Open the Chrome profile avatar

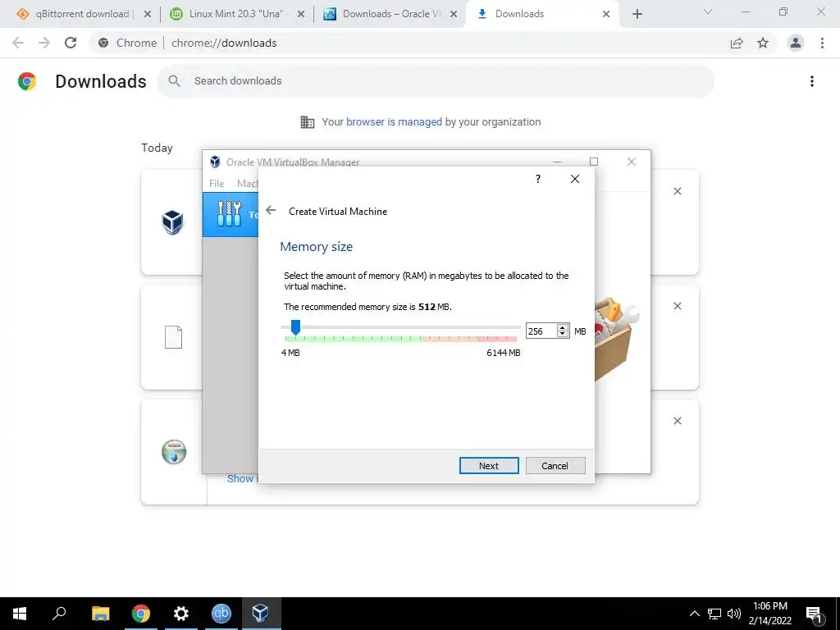click(796, 43)
